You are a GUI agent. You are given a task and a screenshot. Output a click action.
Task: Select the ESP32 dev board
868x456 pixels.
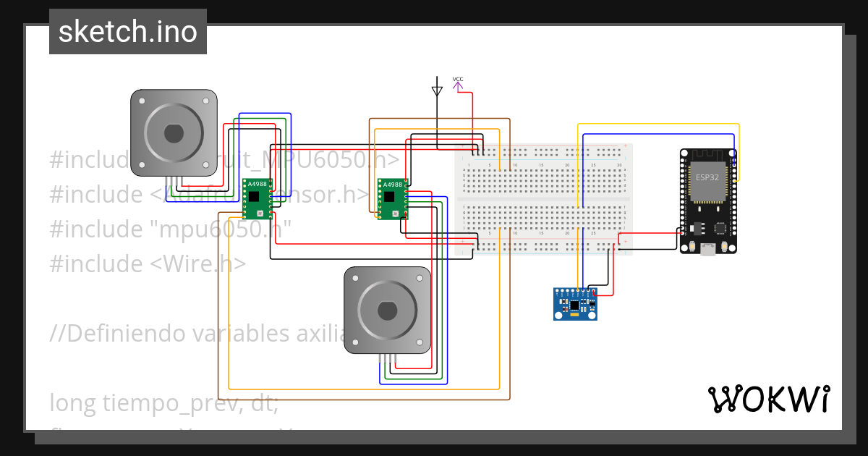(x=709, y=199)
